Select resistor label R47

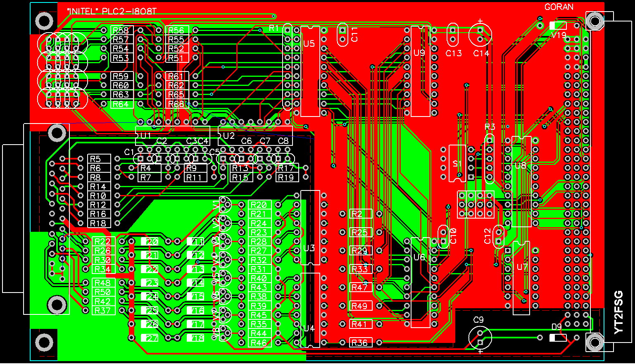(x=359, y=288)
